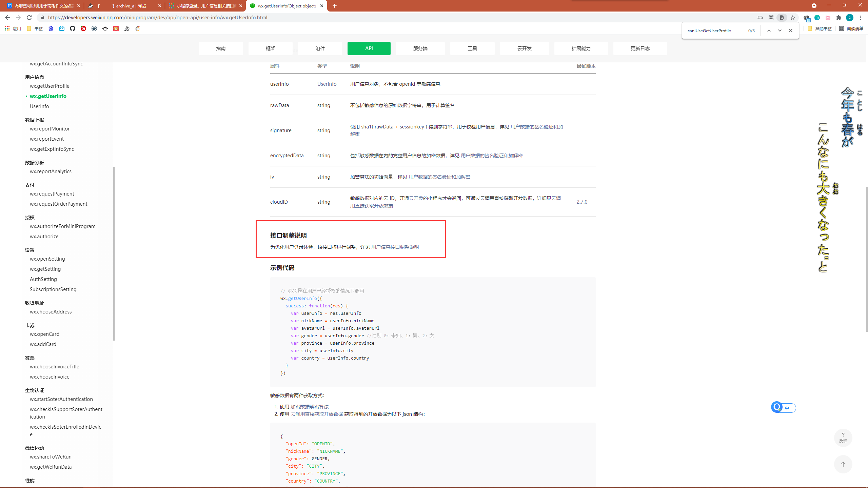Switch to the 云开发 navigation tab
Viewport: 868px width, 488px height.
click(x=524, y=48)
